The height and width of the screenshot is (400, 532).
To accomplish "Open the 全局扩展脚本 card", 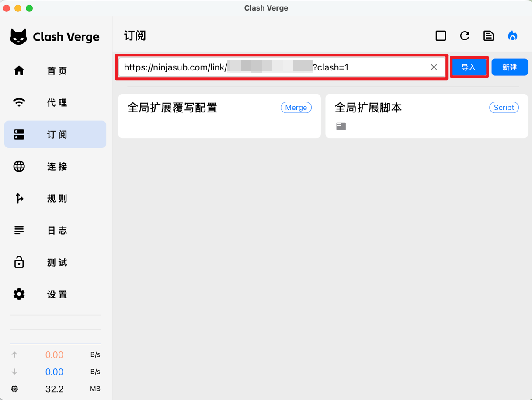I will 427,116.
